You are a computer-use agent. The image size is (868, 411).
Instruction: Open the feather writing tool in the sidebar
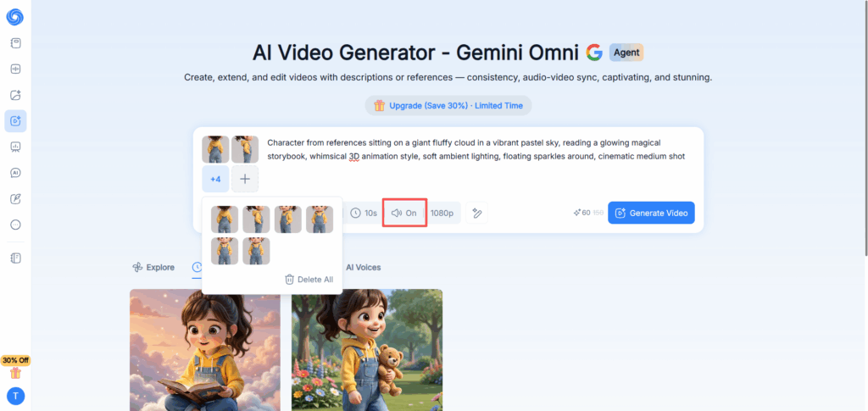15,198
